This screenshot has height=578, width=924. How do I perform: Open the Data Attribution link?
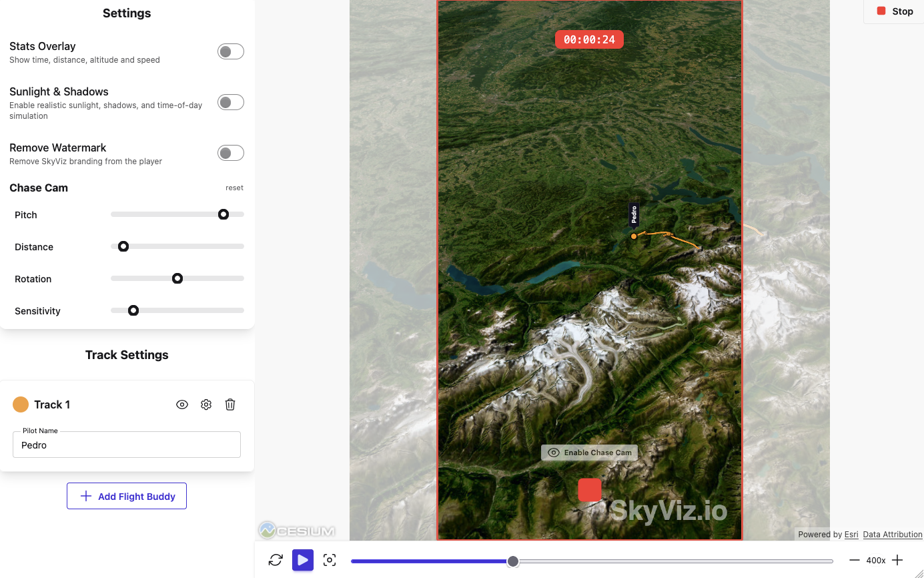(893, 534)
